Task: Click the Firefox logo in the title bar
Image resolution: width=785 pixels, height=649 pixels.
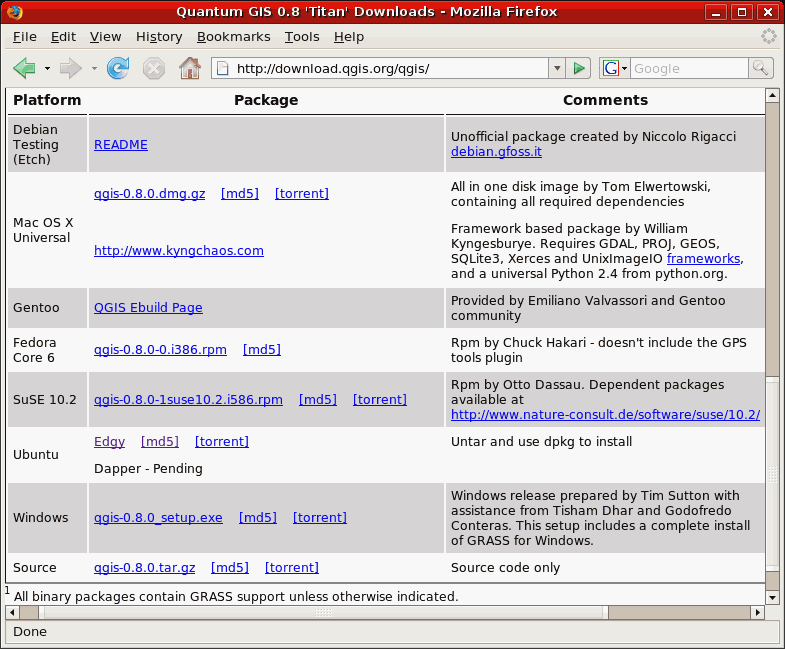Action: pyautogui.click(x=15, y=11)
